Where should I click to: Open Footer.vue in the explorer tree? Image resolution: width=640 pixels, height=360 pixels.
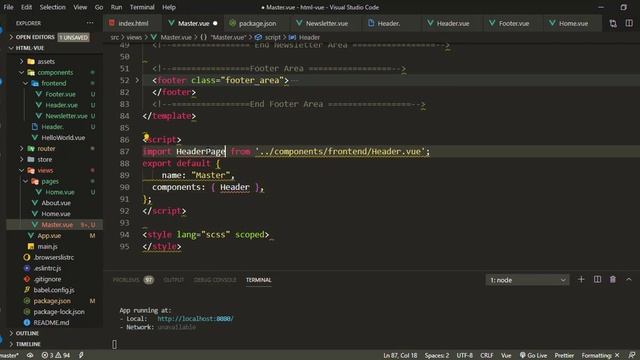pos(60,94)
